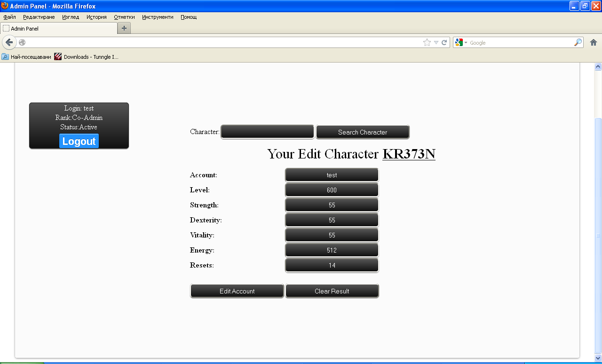
Task: Click the page scrollbar up arrow
Action: click(598, 67)
